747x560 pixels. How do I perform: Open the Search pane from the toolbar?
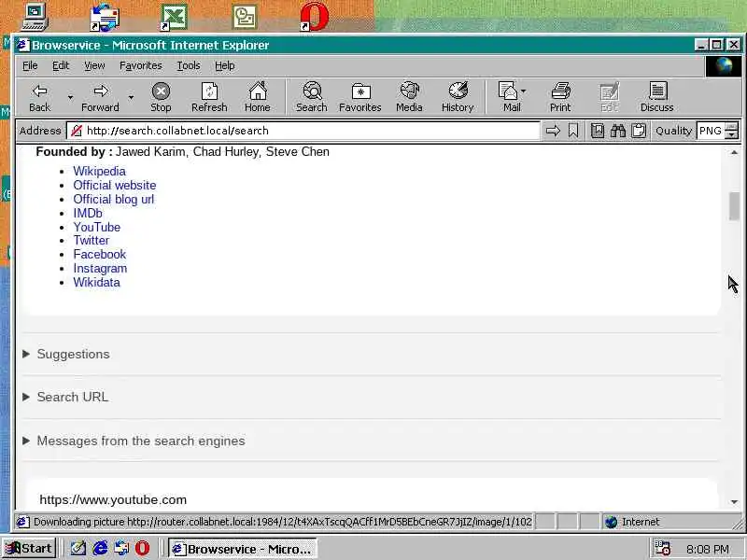click(312, 98)
